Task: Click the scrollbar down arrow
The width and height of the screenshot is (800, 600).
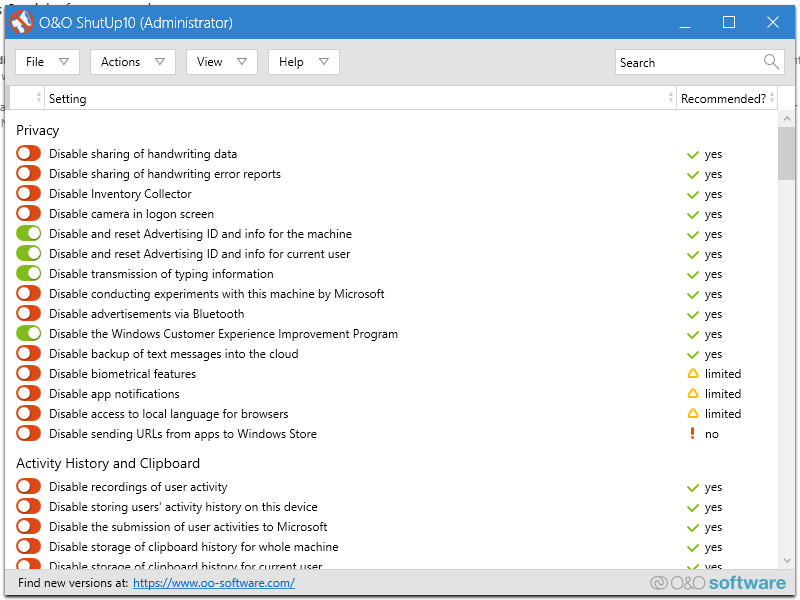Action: 786,561
